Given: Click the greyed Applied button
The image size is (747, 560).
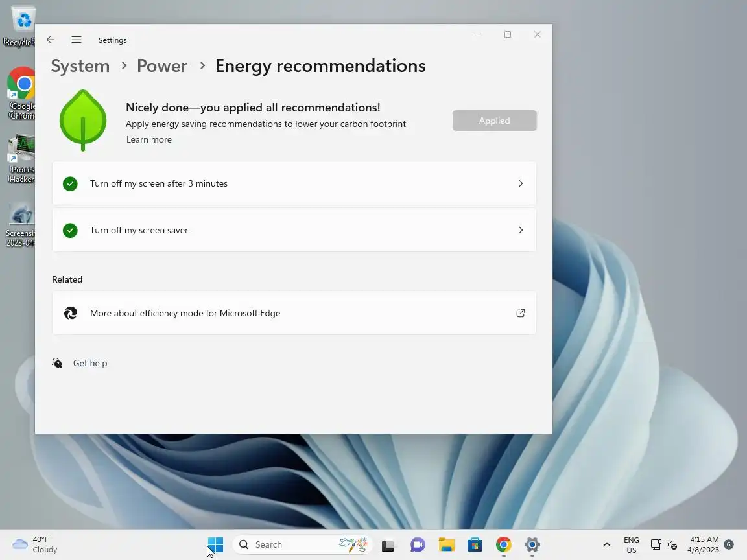Looking at the screenshot, I should [x=495, y=121].
